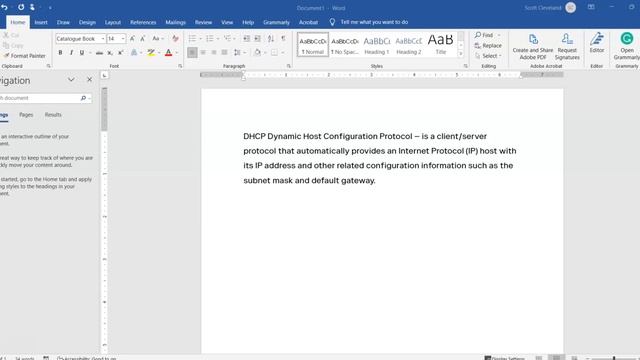Align text left
This screenshot has width=640, height=360.
(192, 53)
